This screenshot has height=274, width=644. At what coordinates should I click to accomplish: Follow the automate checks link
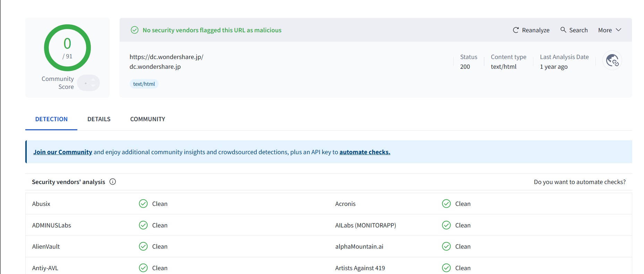click(x=365, y=152)
